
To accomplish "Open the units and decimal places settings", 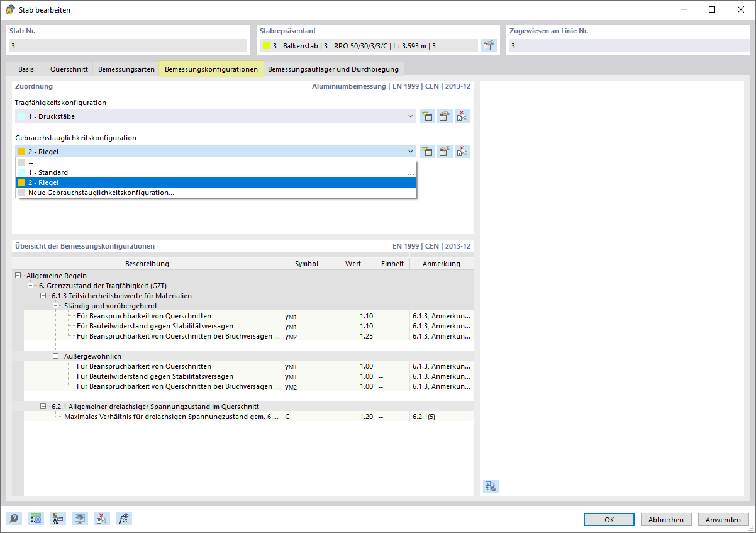I will (36, 519).
